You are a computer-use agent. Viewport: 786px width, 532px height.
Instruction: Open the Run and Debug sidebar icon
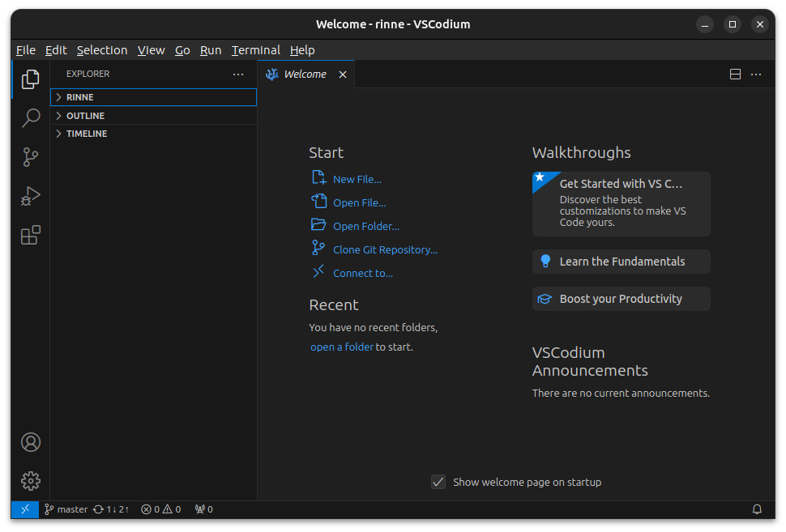[30, 196]
